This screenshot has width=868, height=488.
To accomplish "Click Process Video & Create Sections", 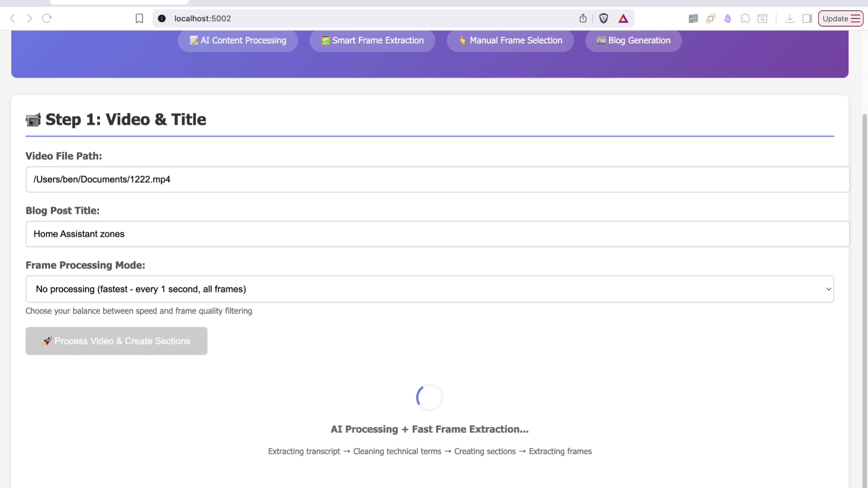I will tap(116, 341).
